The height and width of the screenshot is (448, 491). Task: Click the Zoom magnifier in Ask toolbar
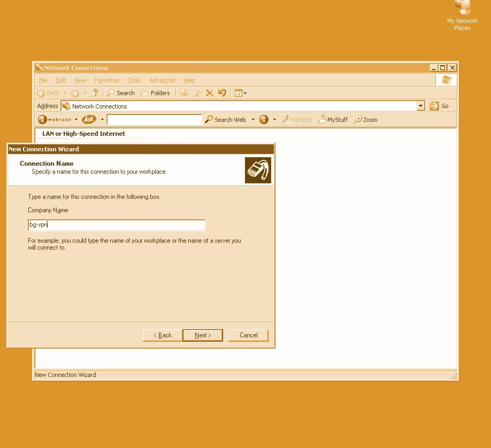click(x=366, y=120)
